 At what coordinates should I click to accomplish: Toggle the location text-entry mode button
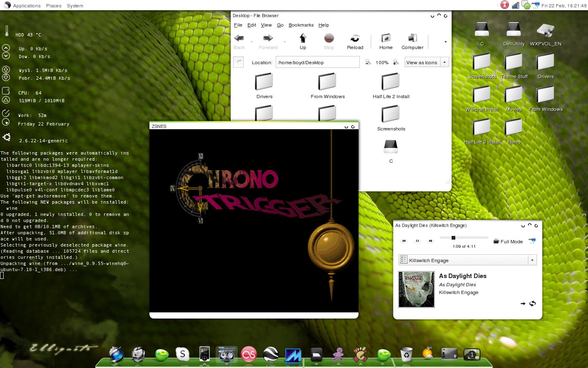pos(238,62)
